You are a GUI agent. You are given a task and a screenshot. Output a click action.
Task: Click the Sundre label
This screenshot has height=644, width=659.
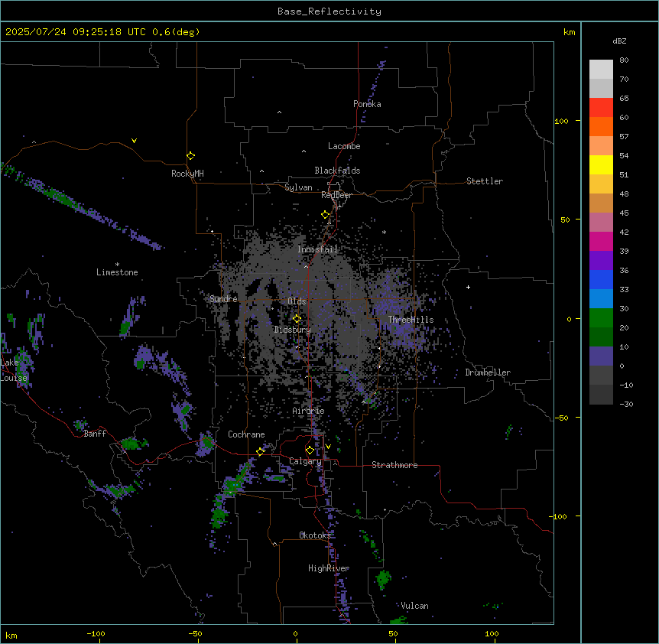tap(223, 299)
